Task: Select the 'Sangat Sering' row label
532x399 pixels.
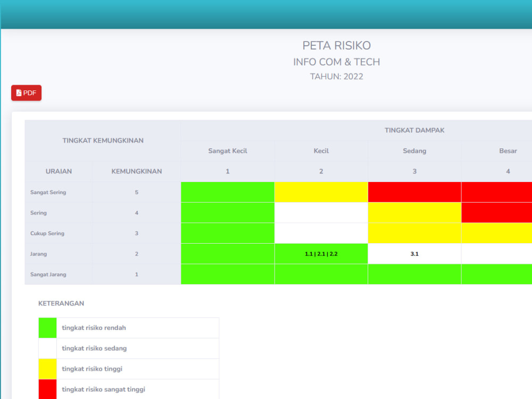Action: point(48,193)
